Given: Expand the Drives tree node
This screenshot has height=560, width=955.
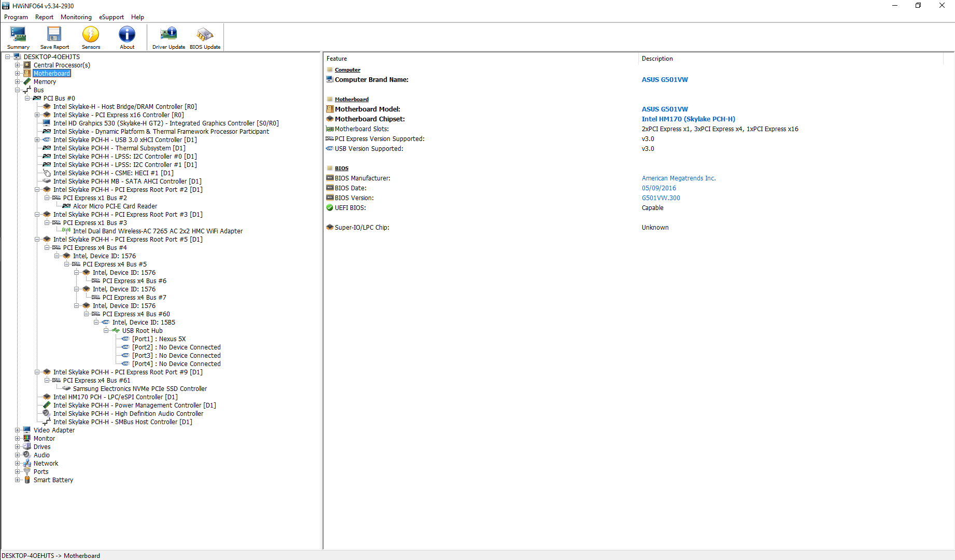Looking at the screenshot, I should (x=17, y=446).
